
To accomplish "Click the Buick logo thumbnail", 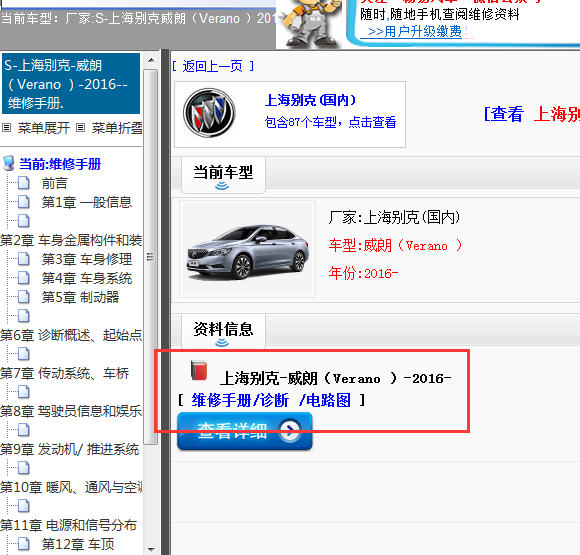I will click(x=209, y=113).
